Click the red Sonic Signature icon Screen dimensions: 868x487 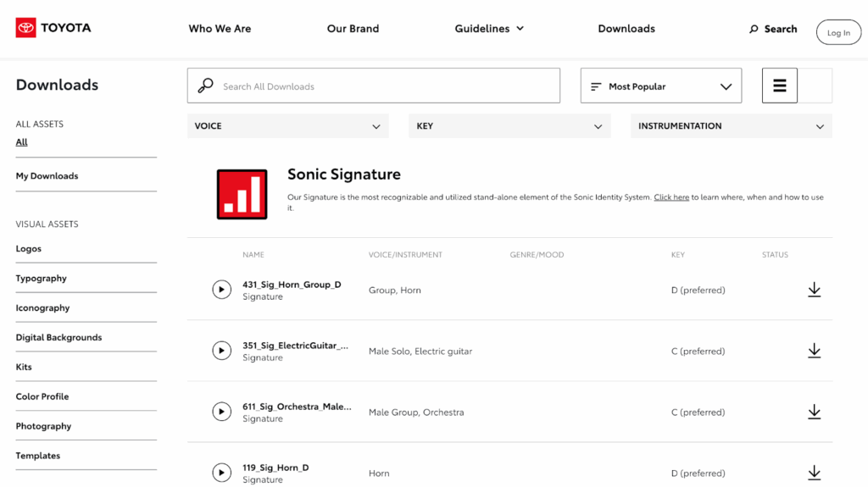pos(242,194)
